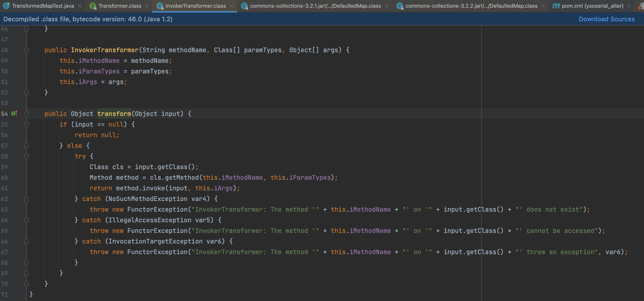Close the 3.2.2 DefaultedMap.class tab
The height and width of the screenshot is (301, 644).
543,6
